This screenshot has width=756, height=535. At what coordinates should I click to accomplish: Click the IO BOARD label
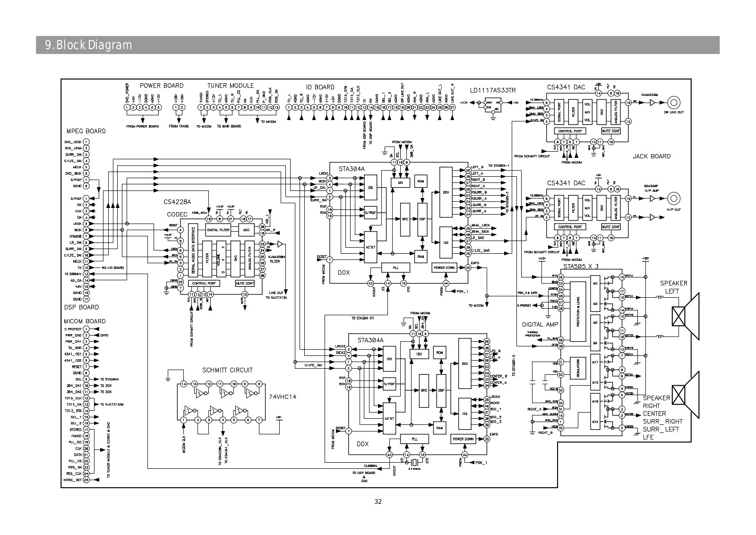(320, 87)
